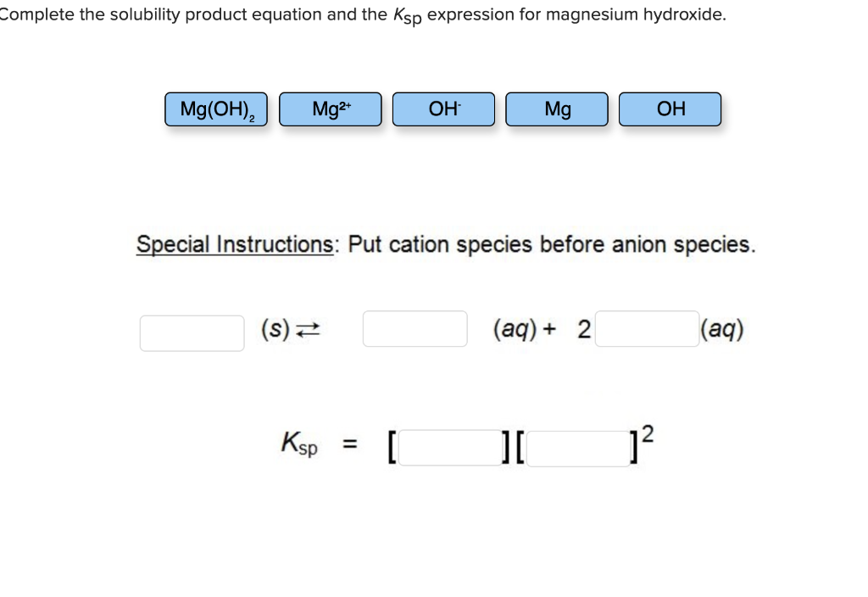The image size is (868, 597).
Task: Click the second (aq) state label
Action: click(721, 329)
